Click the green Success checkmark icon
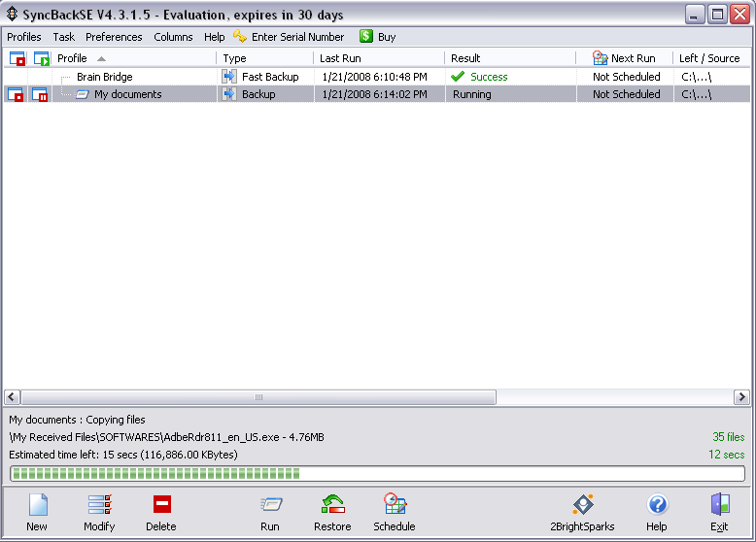Viewport: 756px width, 542px height. 458,76
